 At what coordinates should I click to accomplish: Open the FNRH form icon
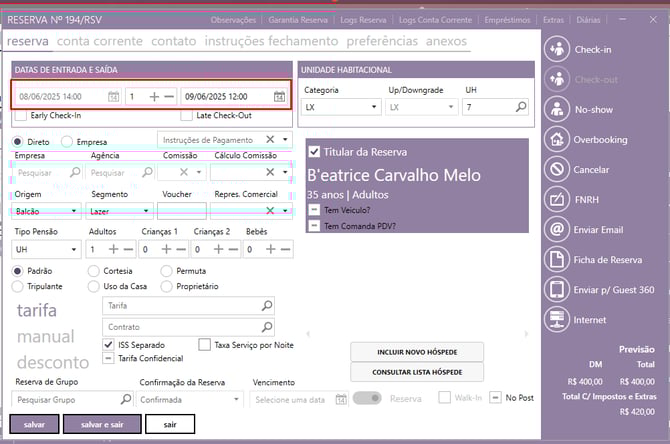557,199
